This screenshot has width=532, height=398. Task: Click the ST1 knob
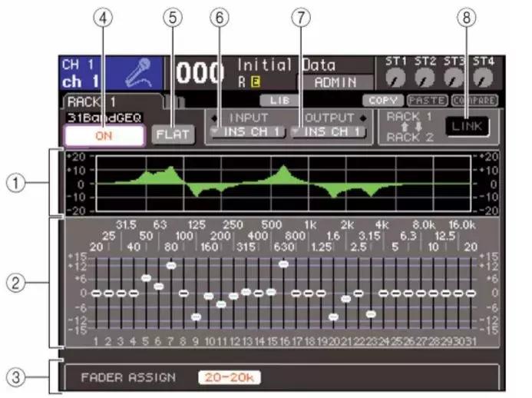tap(395, 78)
